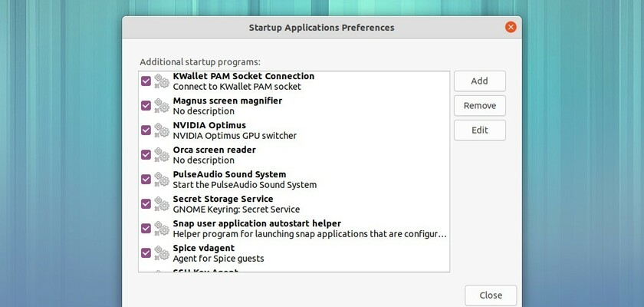The width and height of the screenshot is (644, 307).
Task: Click the Remove button
Action: 480,106
